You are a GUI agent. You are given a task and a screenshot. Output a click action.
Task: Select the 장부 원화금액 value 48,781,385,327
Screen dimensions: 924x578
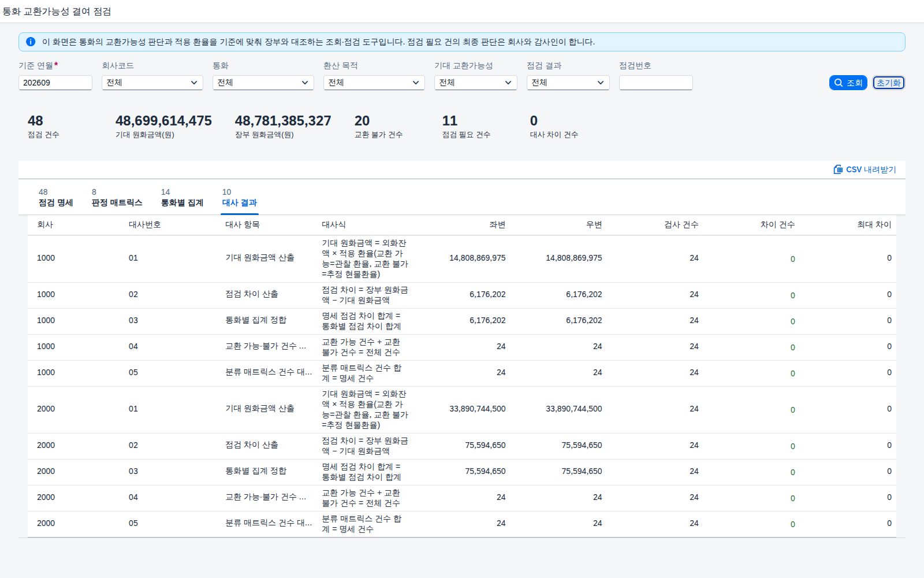(283, 121)
